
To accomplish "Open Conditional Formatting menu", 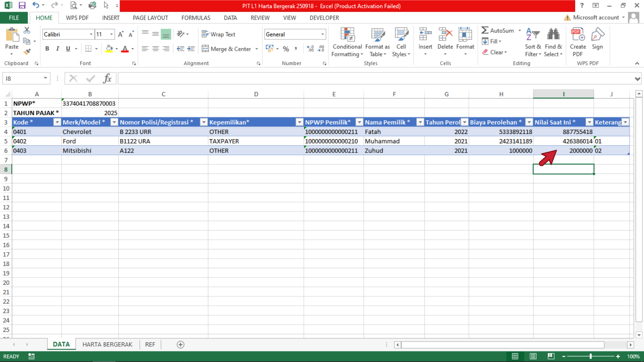I will [x=347, y=43].
